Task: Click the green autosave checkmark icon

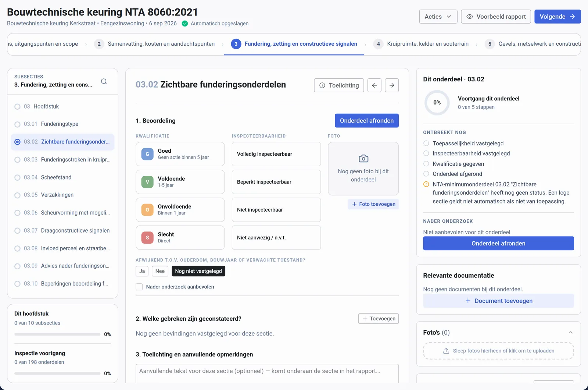Action: point(185,24)
